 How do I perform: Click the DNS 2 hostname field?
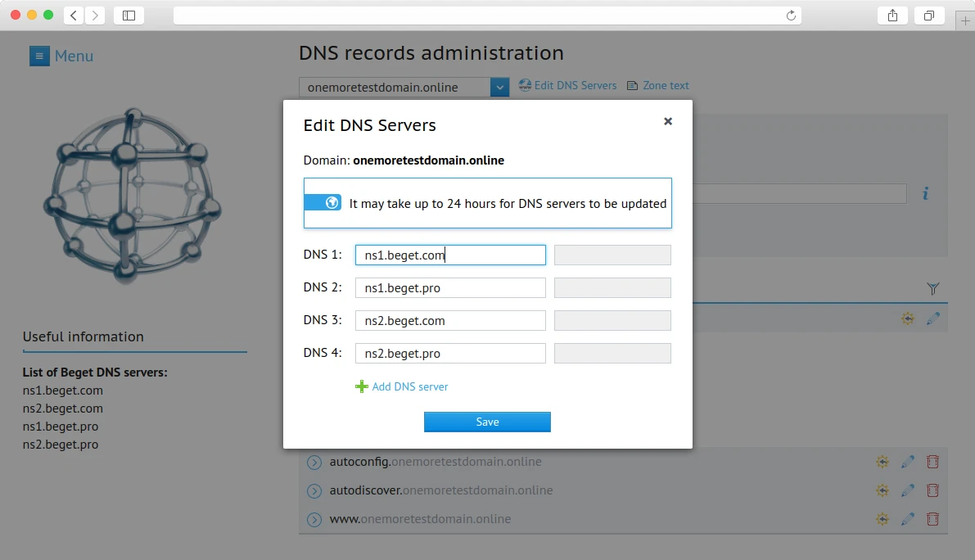[450, 288]
